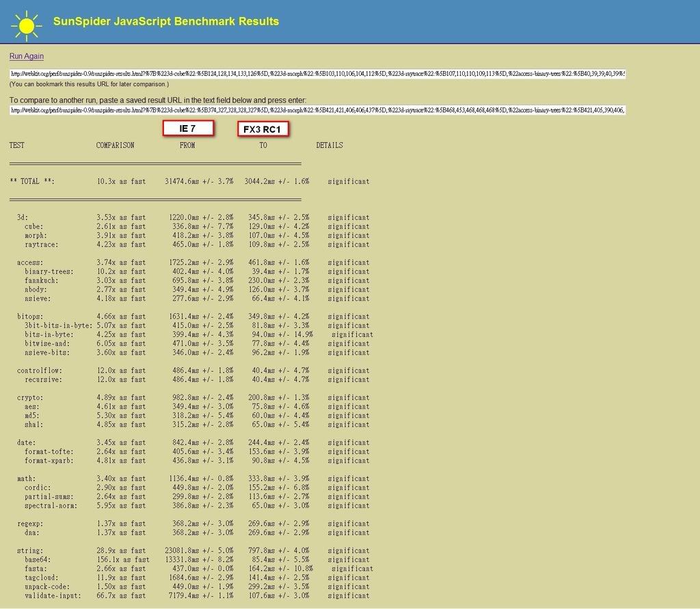Click the regexp category row label
This screenshot has height=609, width=700.
pos(31,524)
